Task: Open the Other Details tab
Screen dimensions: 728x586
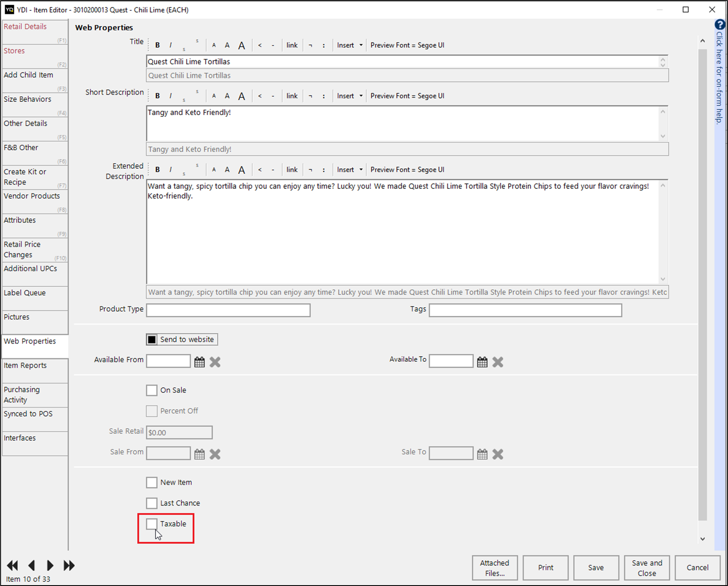Action: tap(35, 129)
